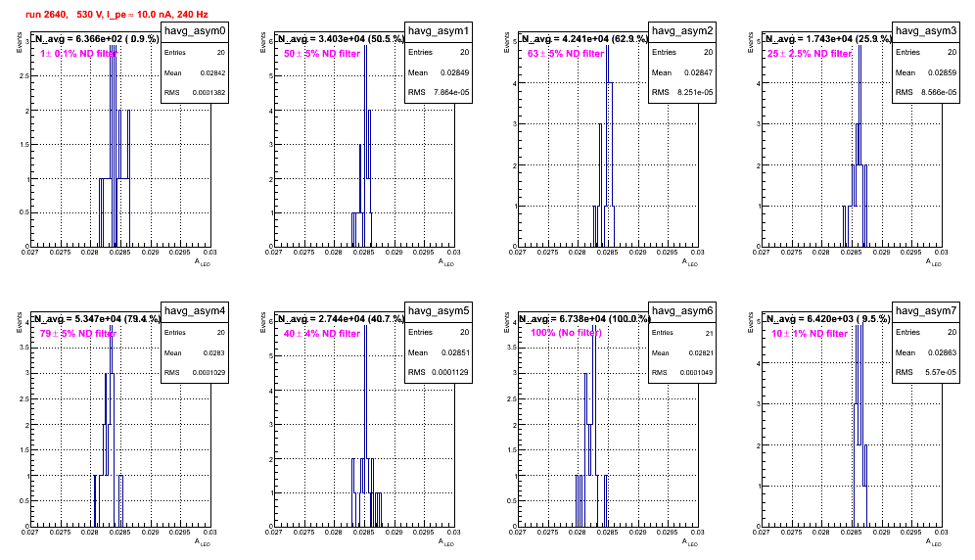Click the N_avg = 6.738e+04 label
Image resolution: width=975 pixels, height=560 pixels.
tap(583, 318)
